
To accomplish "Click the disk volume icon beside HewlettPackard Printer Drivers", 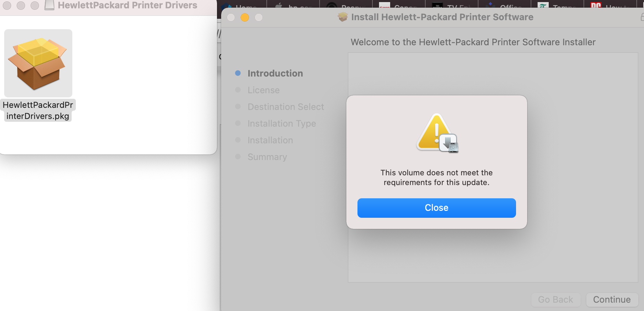I will pos(49,5).
